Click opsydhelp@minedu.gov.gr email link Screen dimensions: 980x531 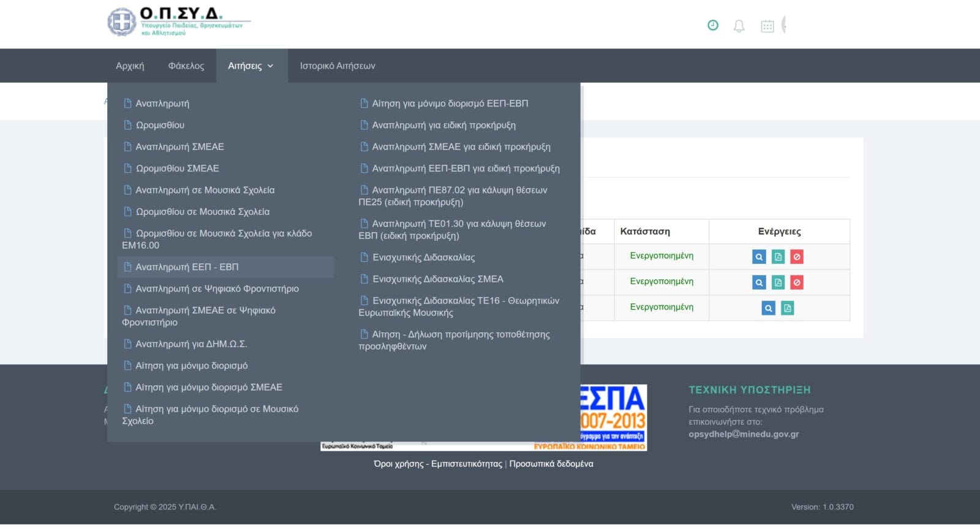tap(744, 434)
